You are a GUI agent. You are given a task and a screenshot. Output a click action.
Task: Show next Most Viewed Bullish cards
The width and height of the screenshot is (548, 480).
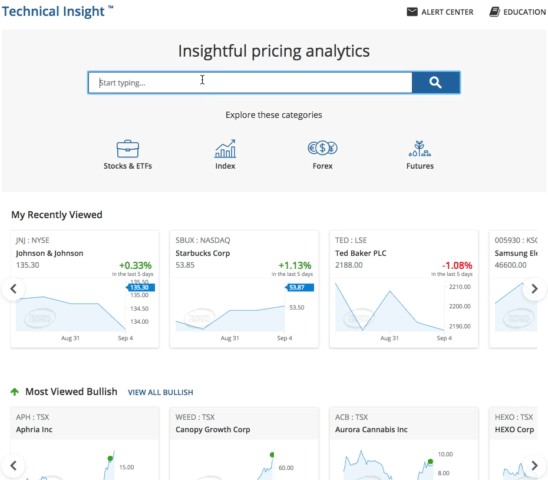click(x=534, y=466)
